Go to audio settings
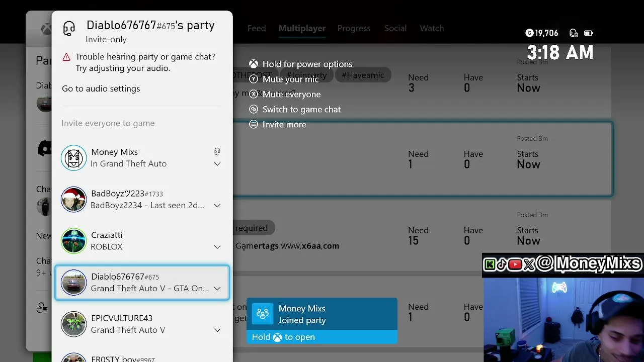This screenshot has height=362, width=644. point(101,88)
